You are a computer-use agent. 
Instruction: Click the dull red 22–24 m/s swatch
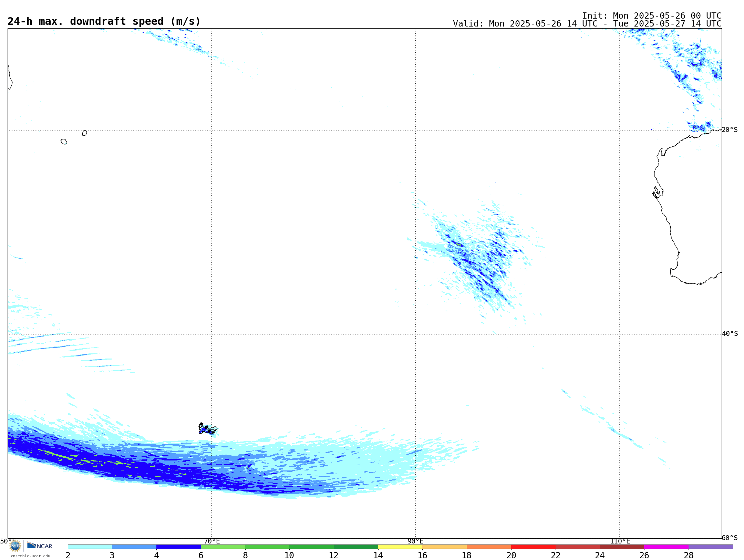[x=578, y=547]
